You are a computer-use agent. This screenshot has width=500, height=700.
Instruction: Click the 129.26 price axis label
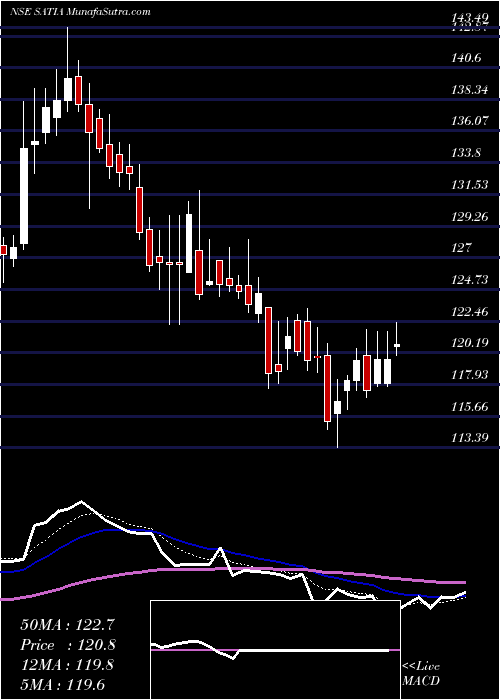471,217
